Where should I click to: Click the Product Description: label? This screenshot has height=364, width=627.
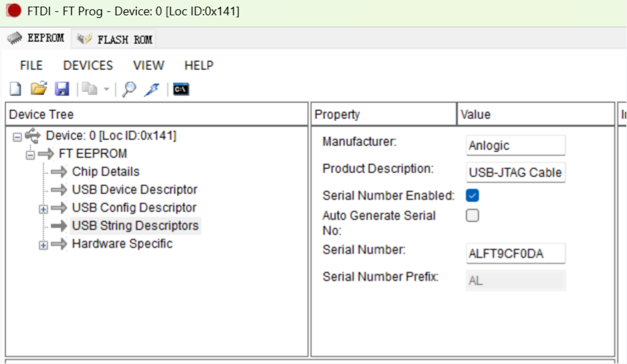click(x=378, y=168)
